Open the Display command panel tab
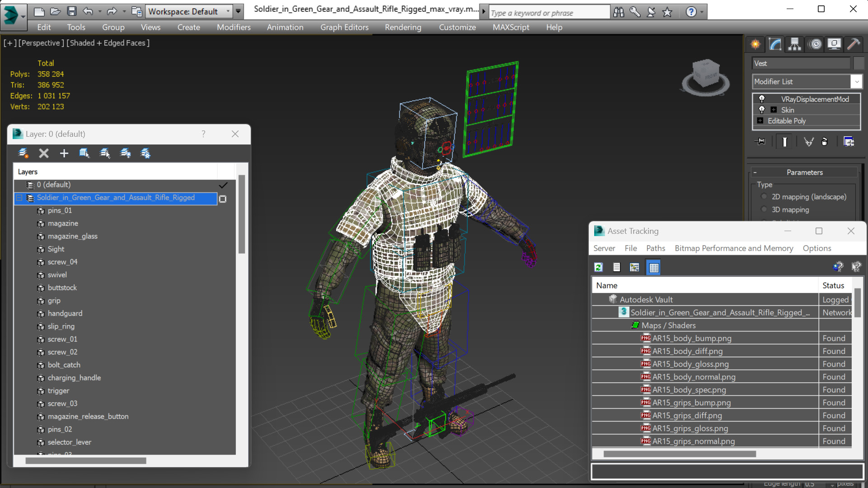The height and width of the screenshot is (488, 868). point(834,44)
